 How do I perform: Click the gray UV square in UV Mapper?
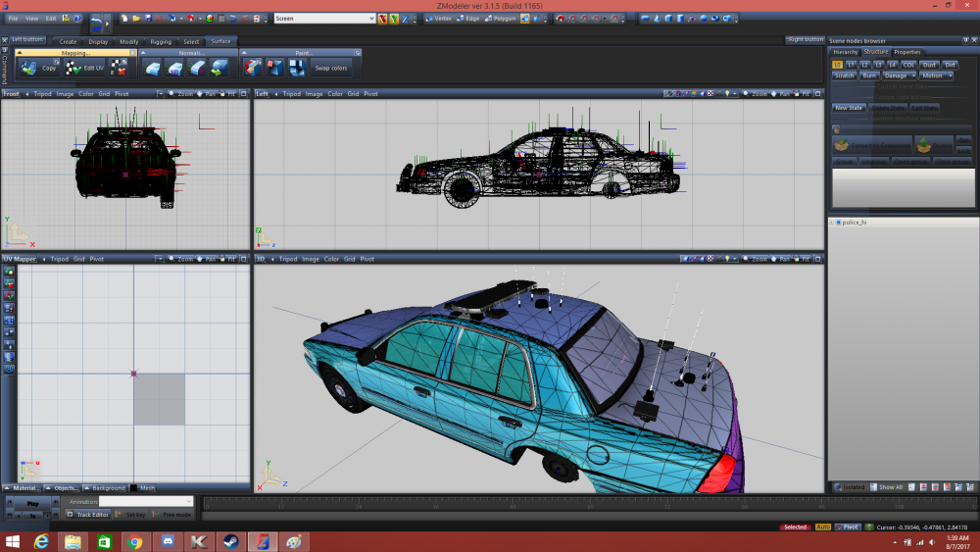pos(159,399)
